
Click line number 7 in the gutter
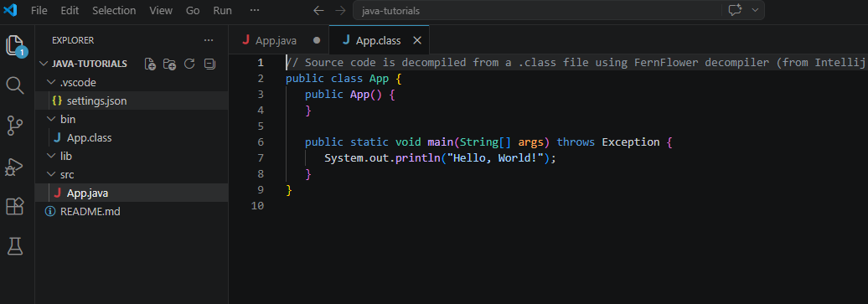coord(261,157)
